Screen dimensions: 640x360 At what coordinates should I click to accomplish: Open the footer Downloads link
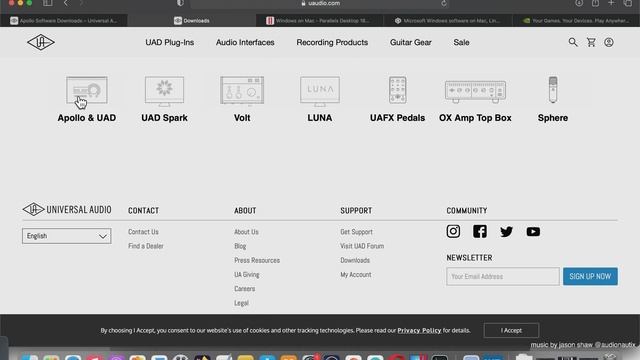point(355,260)
